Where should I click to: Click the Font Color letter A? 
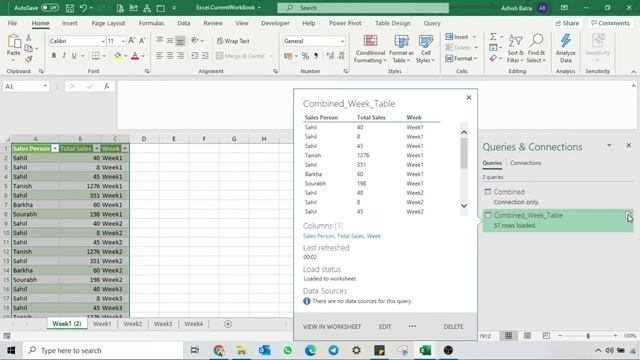point(135,56)
